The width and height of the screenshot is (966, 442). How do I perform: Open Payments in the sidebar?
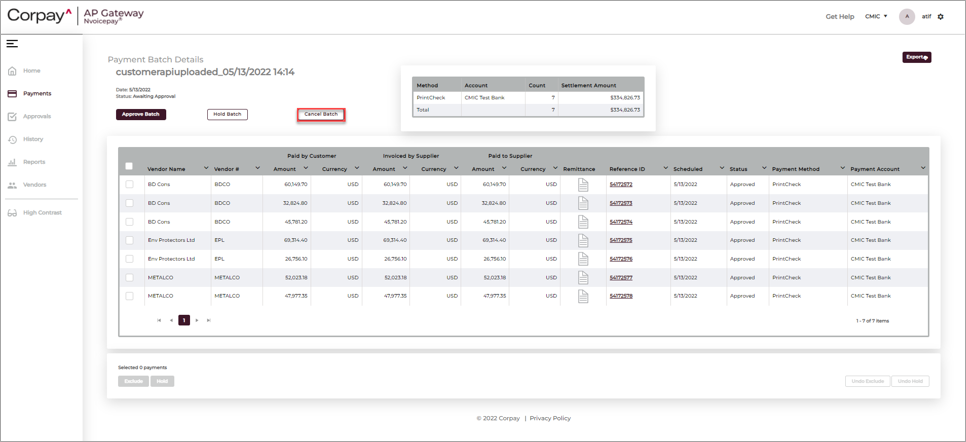37,94
